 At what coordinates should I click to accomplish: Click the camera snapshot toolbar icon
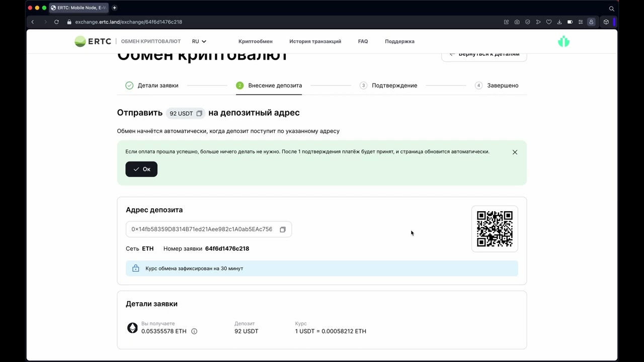click(x=517, y=22)
